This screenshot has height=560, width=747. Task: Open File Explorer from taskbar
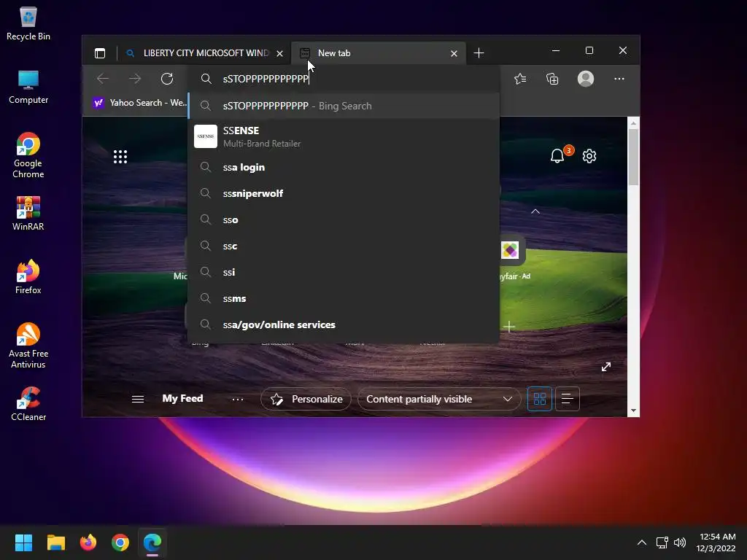click(x=55, y=542)
